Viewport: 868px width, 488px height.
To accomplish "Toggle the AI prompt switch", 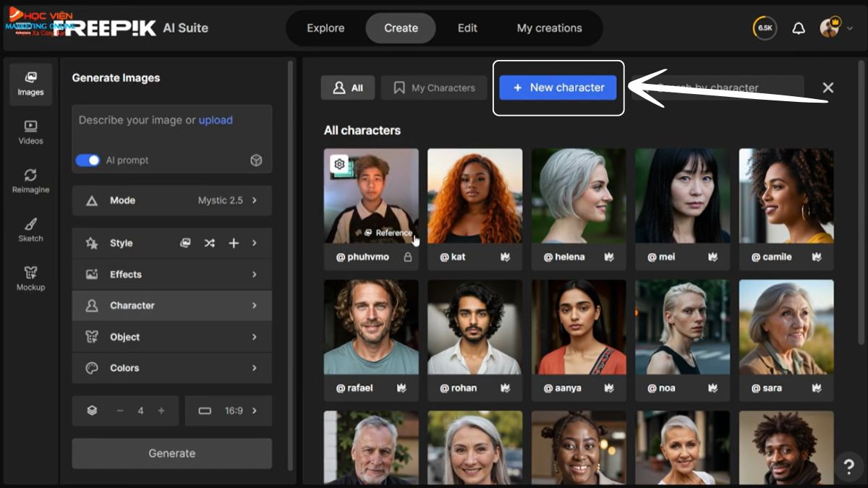I will [x=88, y=160].
